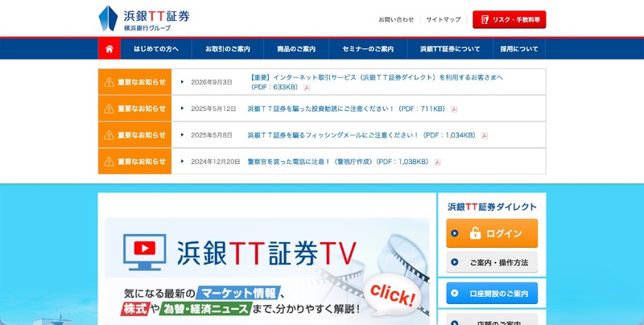Click arrow bullet before 2026年9月3日
Image resolution: width=644 pixels, height=325 pixels.
click(183, 82)
